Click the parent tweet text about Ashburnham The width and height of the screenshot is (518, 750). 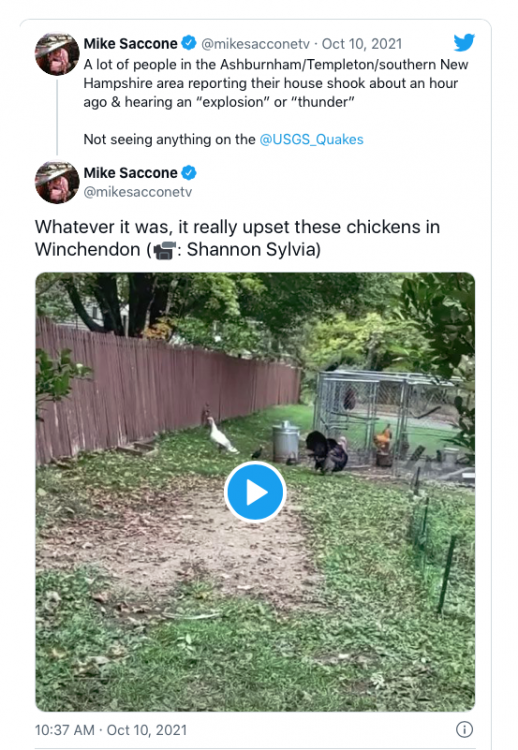pos(276,83)
